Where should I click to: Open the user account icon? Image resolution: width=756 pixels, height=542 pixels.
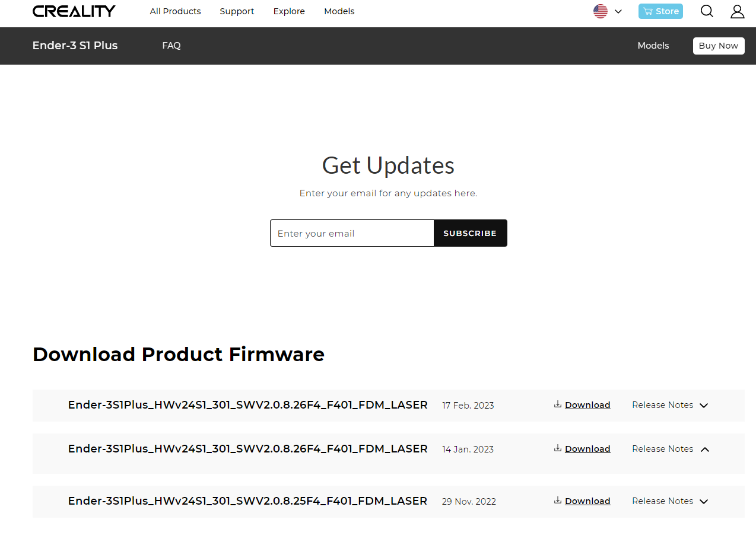click(x=737, y=11)
